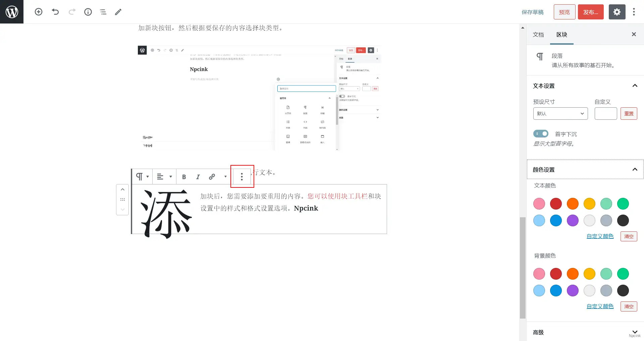Open the add block inserter

coord(39,12)
